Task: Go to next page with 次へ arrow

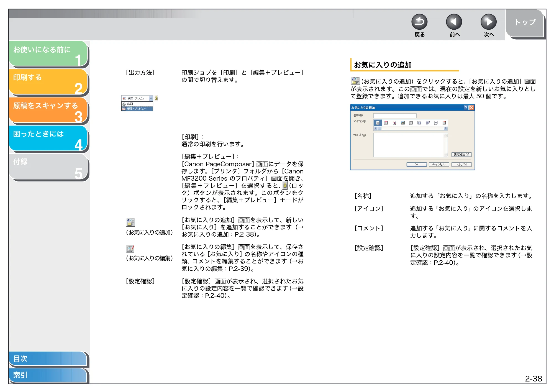Action: coord(489,22)
